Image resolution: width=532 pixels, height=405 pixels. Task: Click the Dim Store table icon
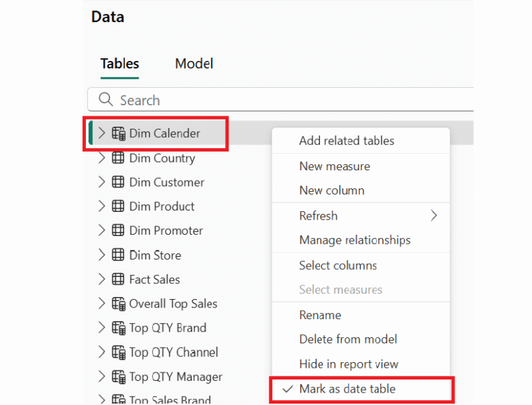pyautogui.click(x=118, y=255)
